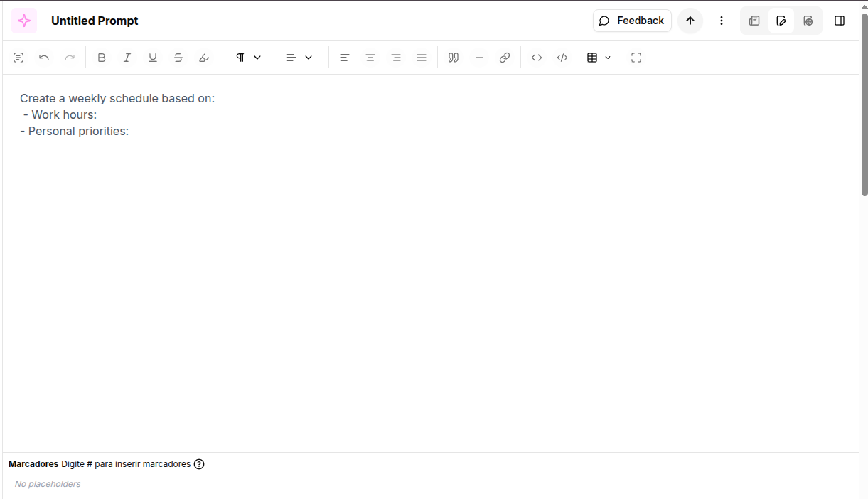Undo the last edit

coord(44,58)
